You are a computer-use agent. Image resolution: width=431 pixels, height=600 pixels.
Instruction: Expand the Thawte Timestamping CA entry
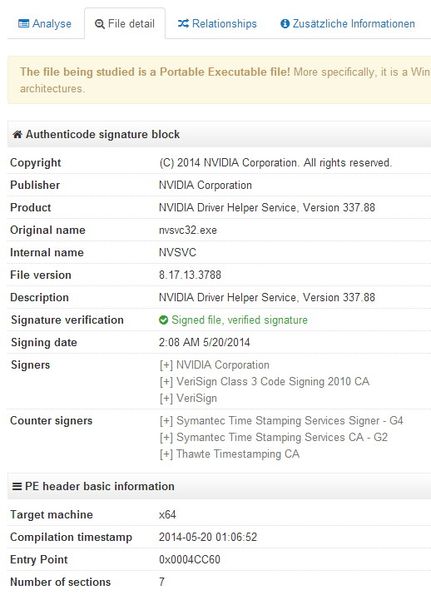click(x=166, y=454)
